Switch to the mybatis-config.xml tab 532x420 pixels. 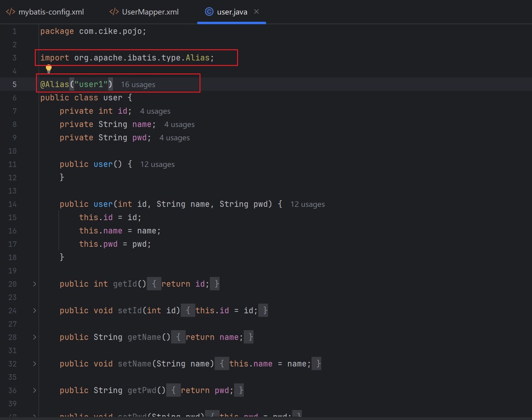[x=45, y=12]
